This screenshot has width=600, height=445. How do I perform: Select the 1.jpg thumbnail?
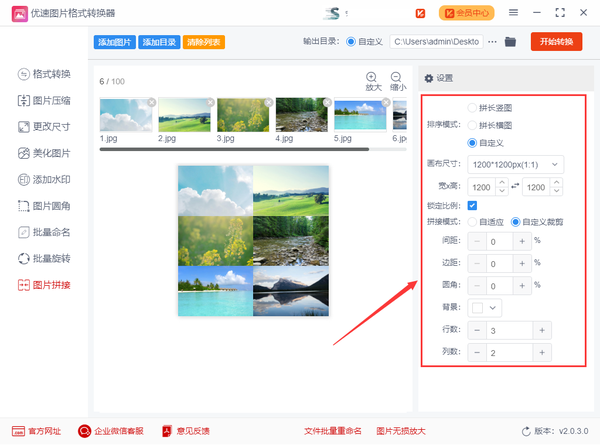[x=126, y=115]
